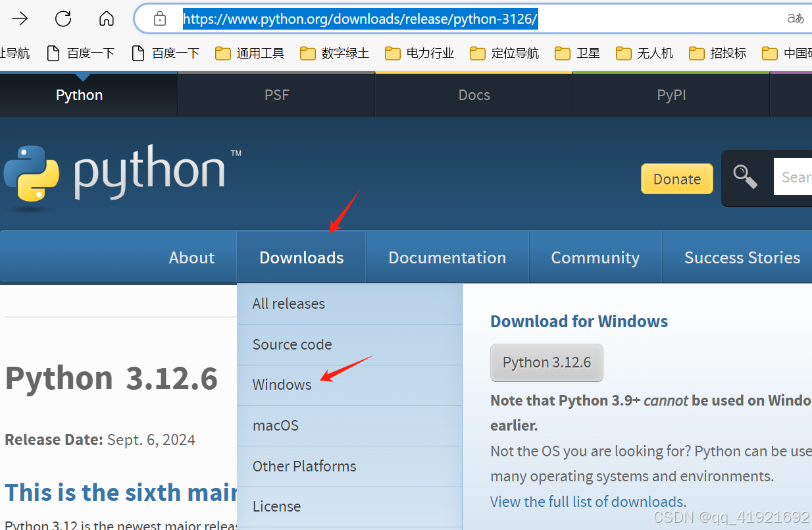Switch to the PyPI top tab
This screenshot has height=530, width=812.
pos(671,95)
